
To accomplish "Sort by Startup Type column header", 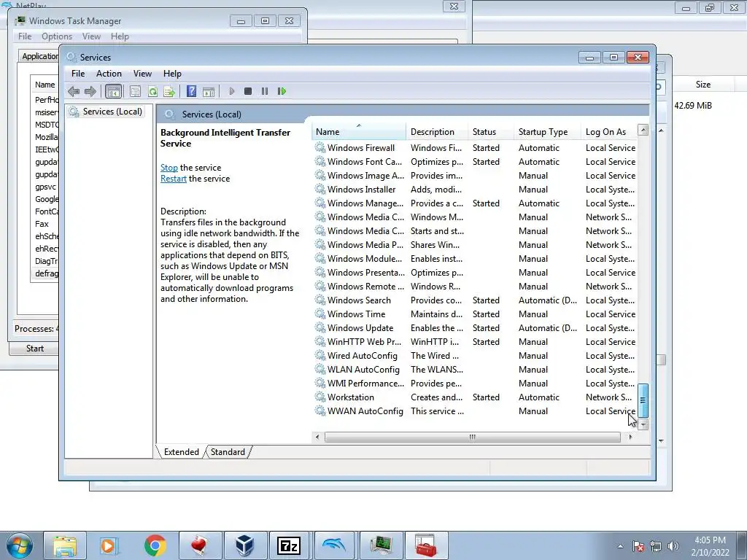I will [547, 132].
